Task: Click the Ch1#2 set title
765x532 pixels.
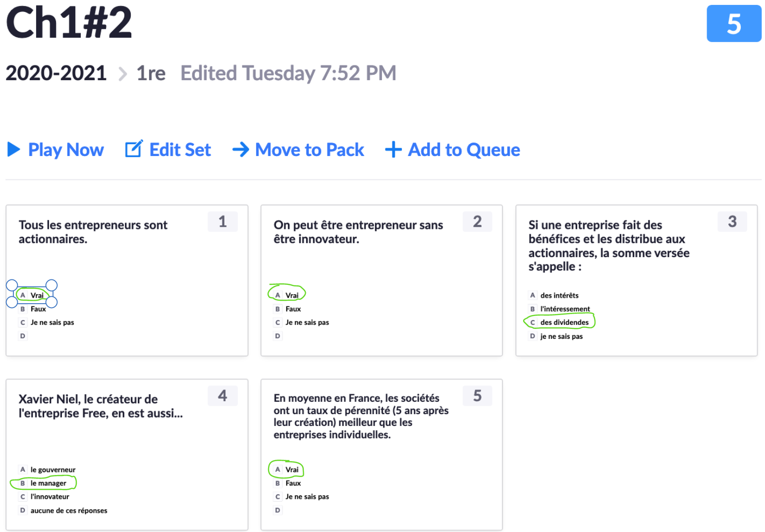Action: tap(69, 22)
